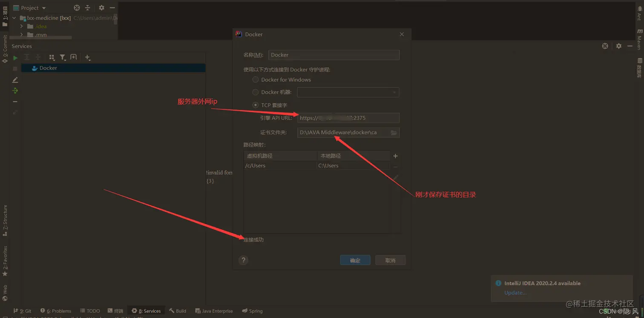Viewport: 644px width, 318px height.
Task: Click the help question mark button in dialog
Action: [x=243, y=260]
